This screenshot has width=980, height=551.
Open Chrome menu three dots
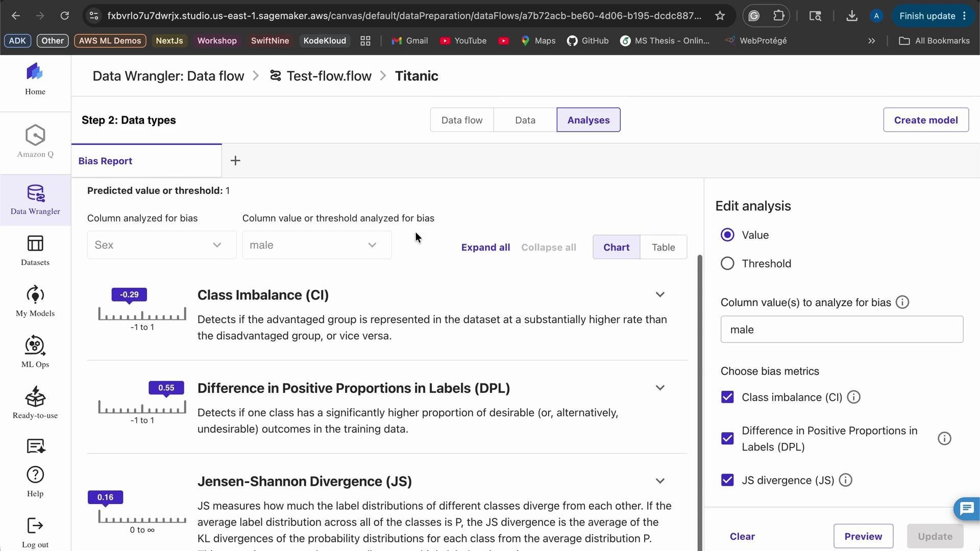965,16
